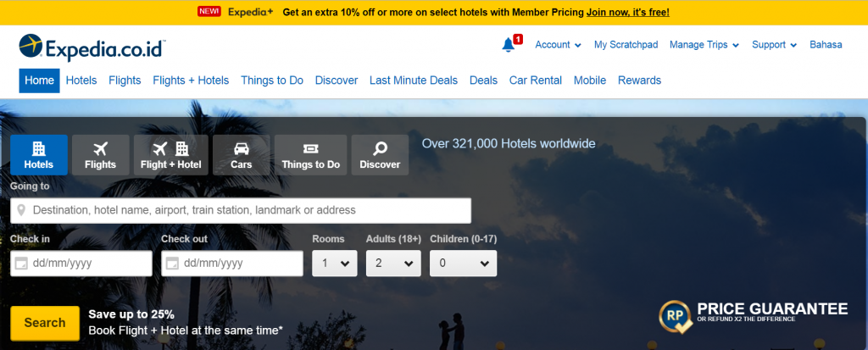Open the Mobile navigation item
868x350 pixels.
tap(590, 81)
